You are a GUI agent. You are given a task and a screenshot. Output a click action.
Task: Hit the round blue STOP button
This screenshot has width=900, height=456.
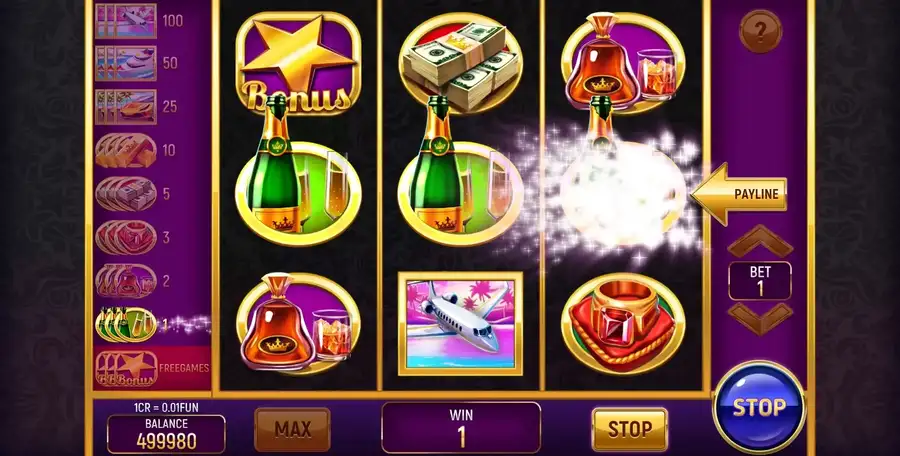click(x=759, y=407)
